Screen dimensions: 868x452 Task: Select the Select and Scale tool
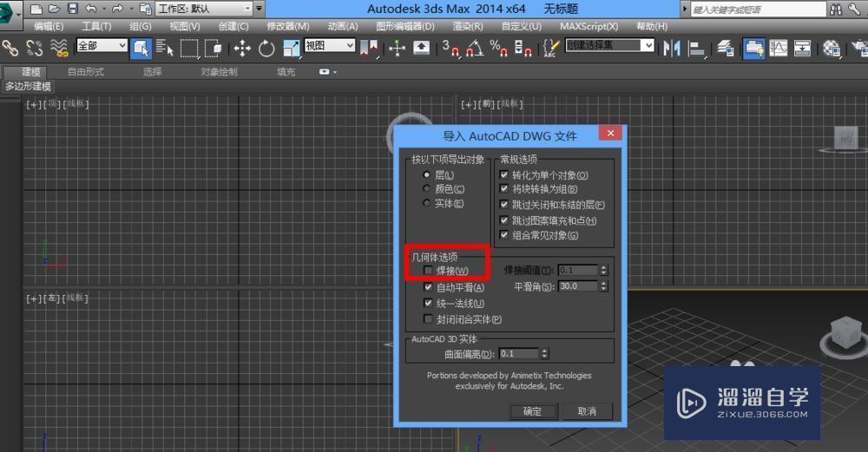pyautogui.click(x=291, y=48)
